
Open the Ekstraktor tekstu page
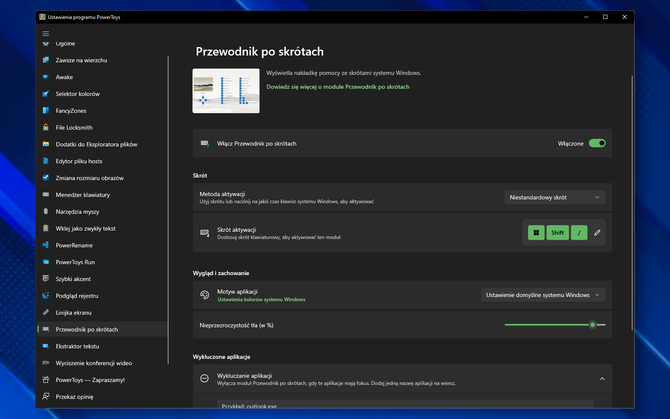pyautogui.click(x=77, y=346)
